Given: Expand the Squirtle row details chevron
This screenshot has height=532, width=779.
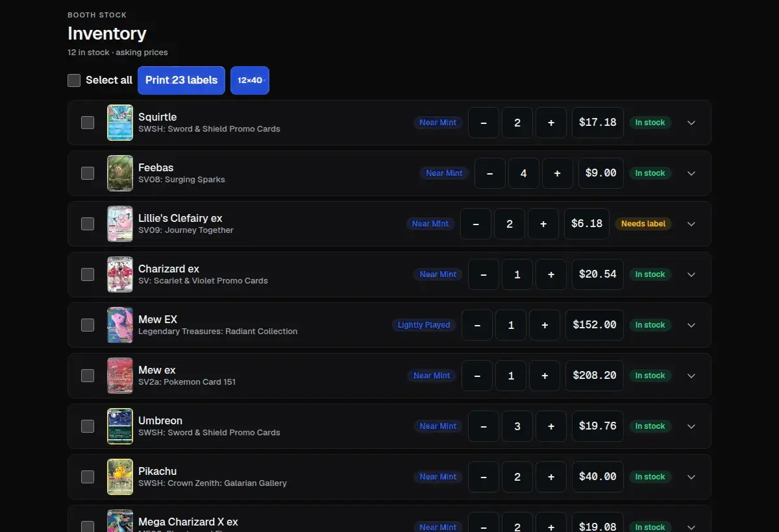Looking at the screenshot, I should click(691, 123).
